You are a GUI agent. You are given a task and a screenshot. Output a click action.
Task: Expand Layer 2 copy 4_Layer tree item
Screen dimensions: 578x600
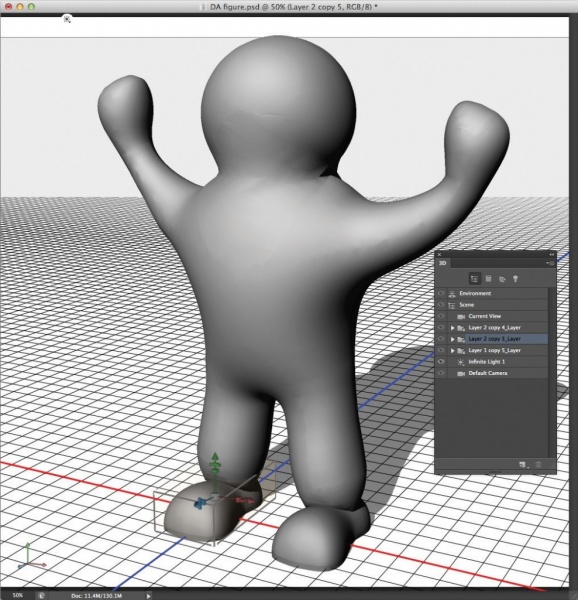click(x=452, y=328)
